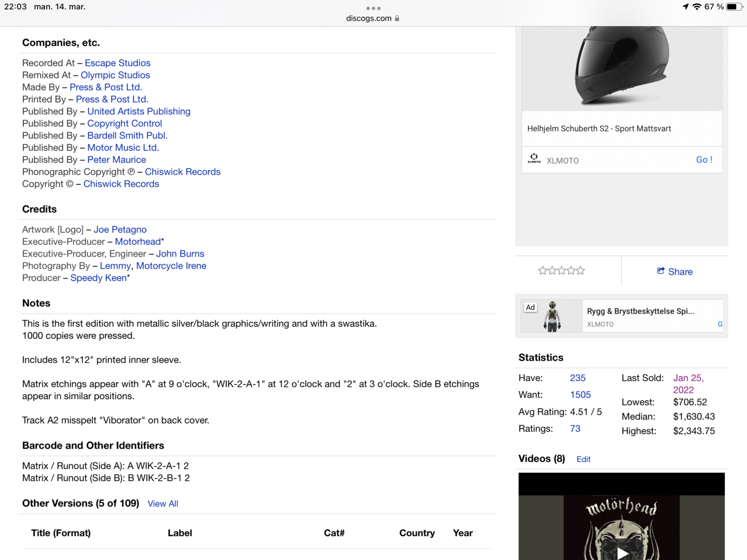Click the Highest price $2,343.75
Viewport: 747px width, 560px height.
694,431
